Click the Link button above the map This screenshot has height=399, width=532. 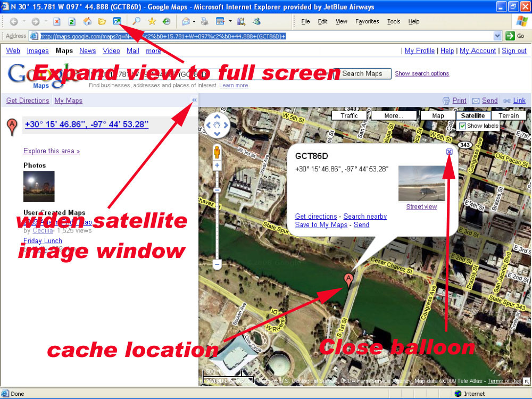[x=519, y=101]
